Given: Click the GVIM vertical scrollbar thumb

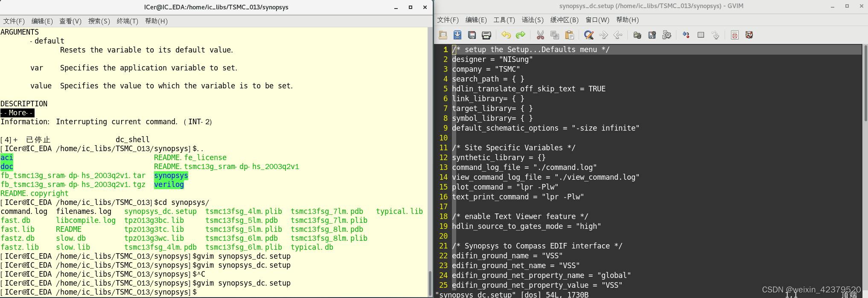Looking at the screenshot, I should [866, 82].
